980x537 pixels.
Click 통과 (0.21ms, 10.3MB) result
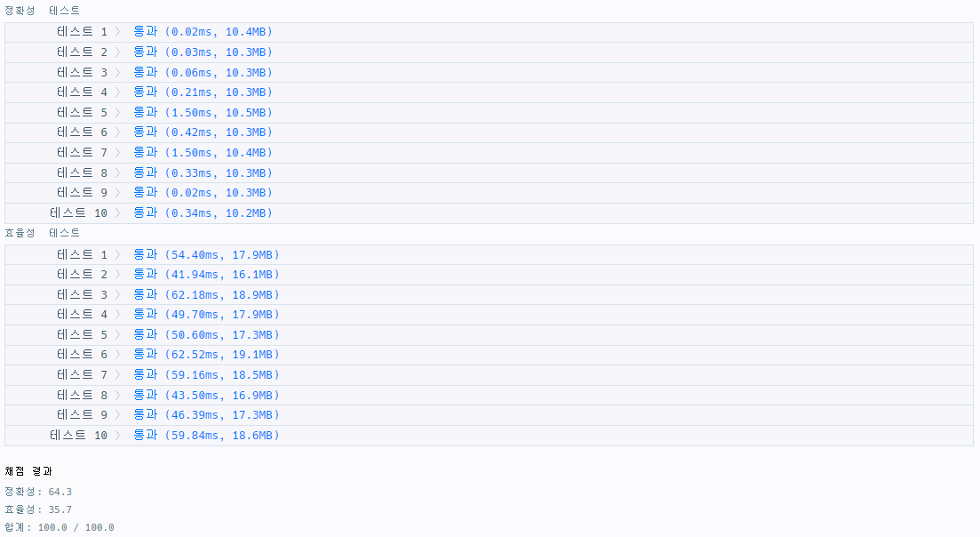pyautogui.click(x=203, y=92)
